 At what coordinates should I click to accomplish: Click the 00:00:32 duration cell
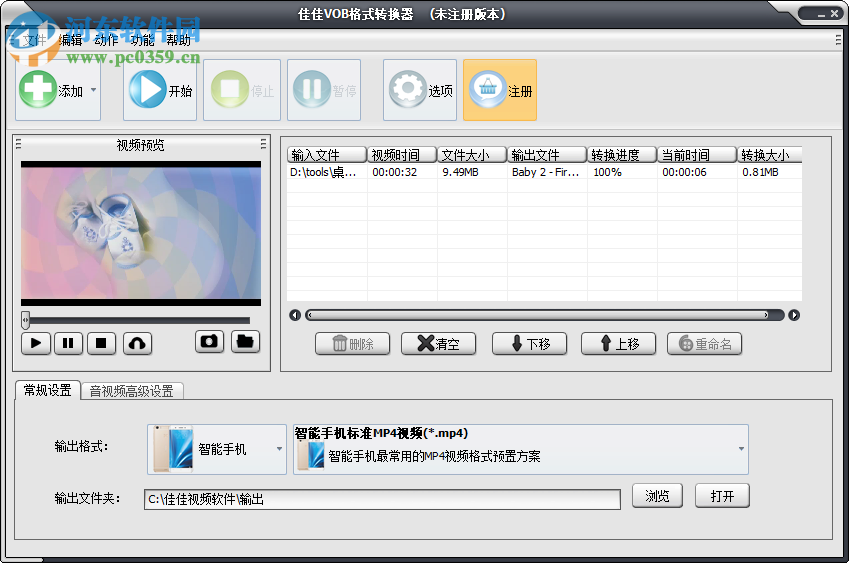[x=395, y=172]
